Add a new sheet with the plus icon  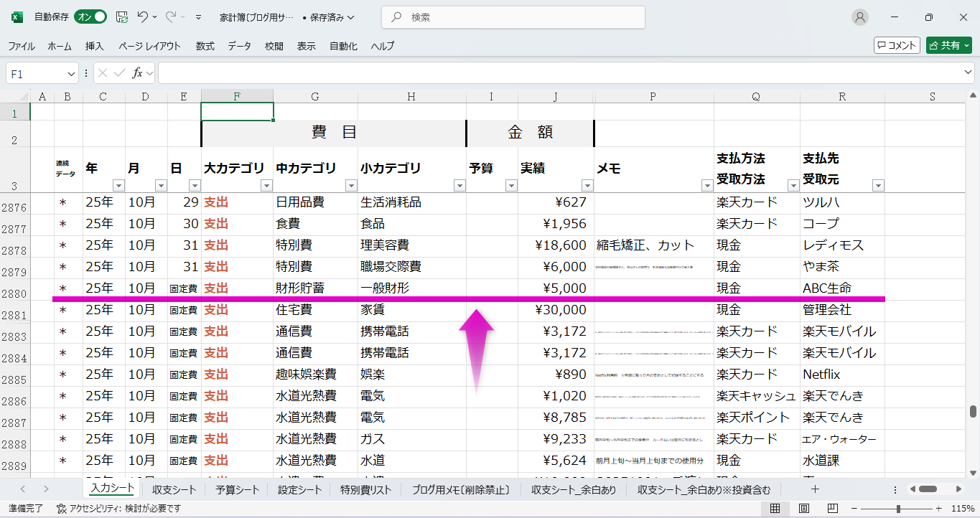click(815, 489)
